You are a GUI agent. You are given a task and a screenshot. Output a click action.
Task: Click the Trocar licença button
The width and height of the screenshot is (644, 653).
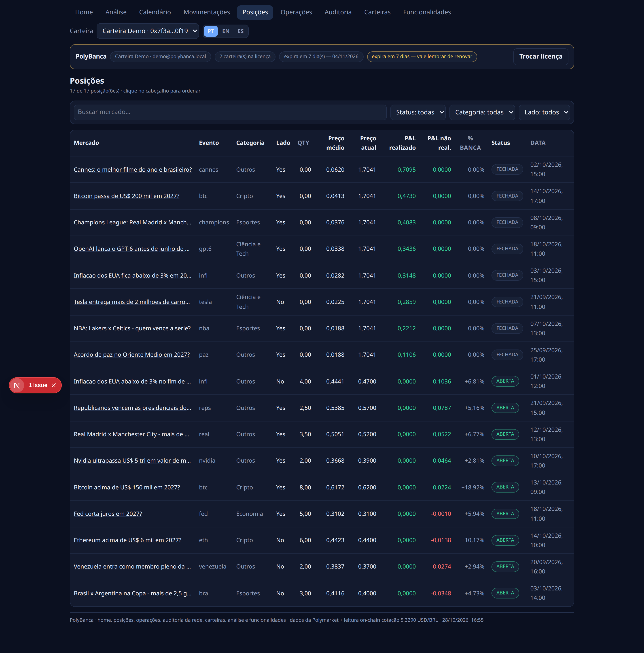540,57
